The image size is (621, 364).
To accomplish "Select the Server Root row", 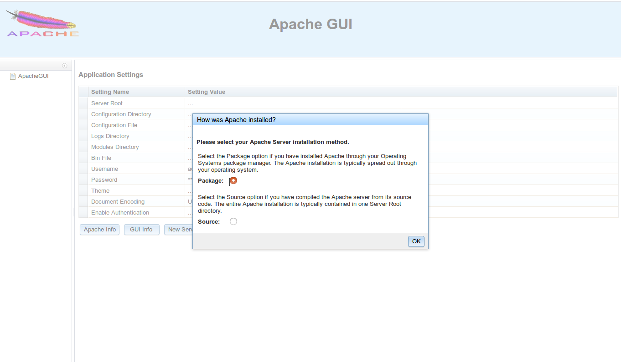I will [x=349, y=103].
